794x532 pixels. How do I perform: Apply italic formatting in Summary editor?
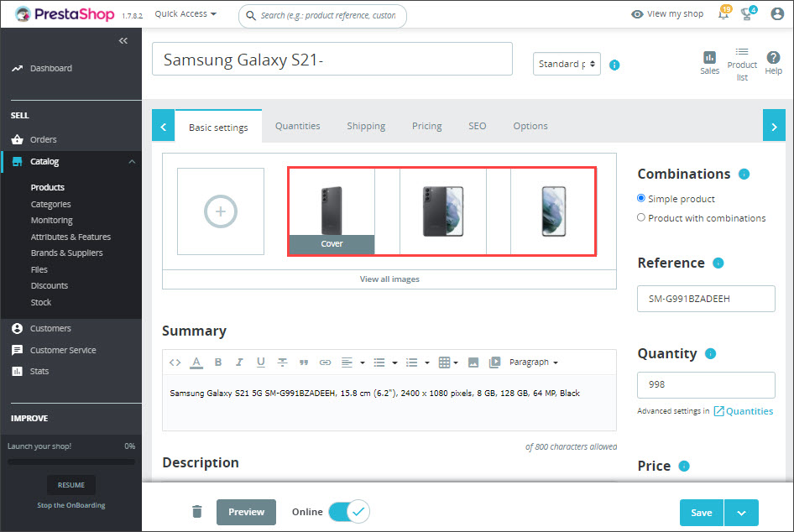239,362
